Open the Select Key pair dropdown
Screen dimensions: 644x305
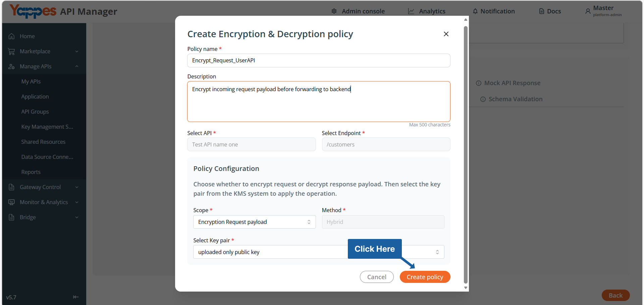tap(319, 252)
